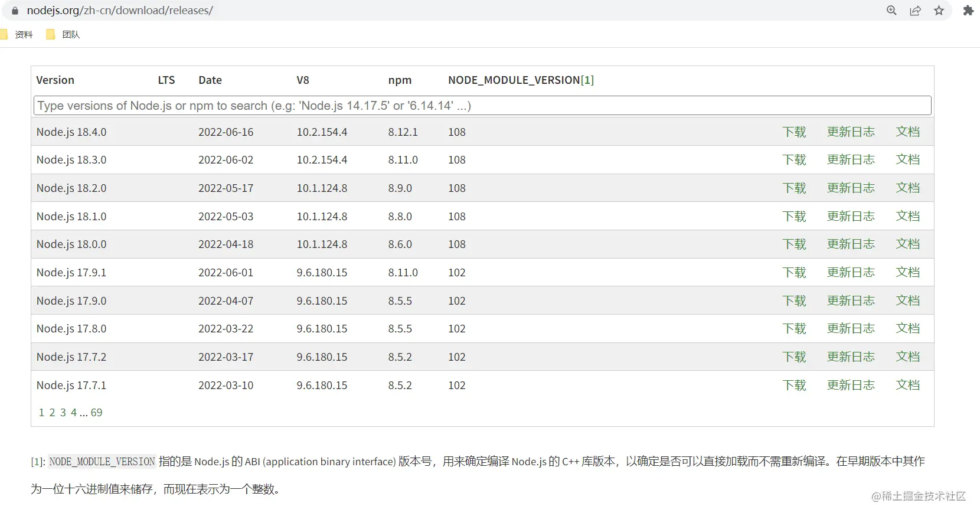Viewport: 980px width, 516px height.
Task: Focus the version search input field
Action: tap(482, 106)
